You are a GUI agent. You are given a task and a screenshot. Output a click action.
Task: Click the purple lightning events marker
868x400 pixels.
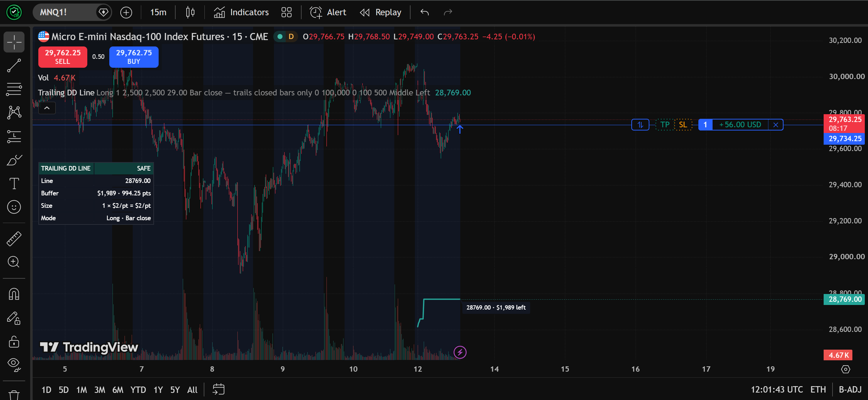460,352
